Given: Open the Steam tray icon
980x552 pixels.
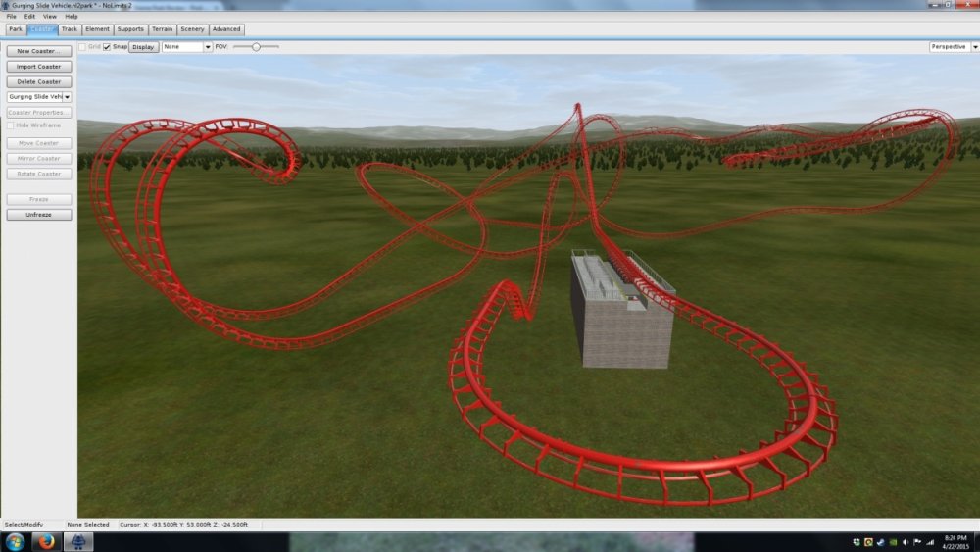Looking at the screenshot, I should pyautogui.click(x=880, y=542).
